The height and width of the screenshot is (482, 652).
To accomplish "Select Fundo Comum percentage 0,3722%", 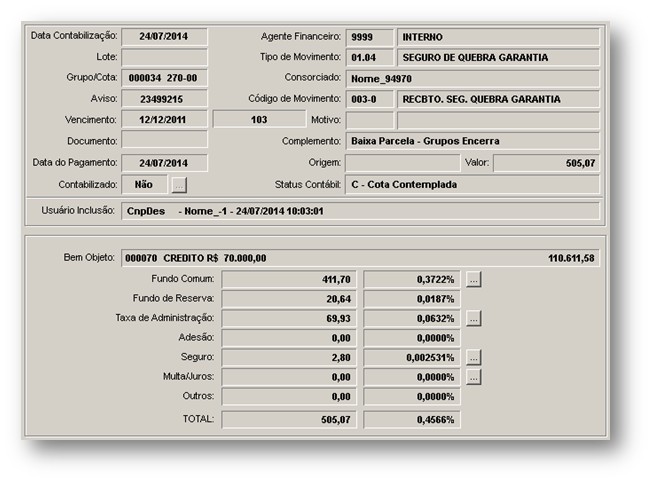I will [x=412, y=279].
